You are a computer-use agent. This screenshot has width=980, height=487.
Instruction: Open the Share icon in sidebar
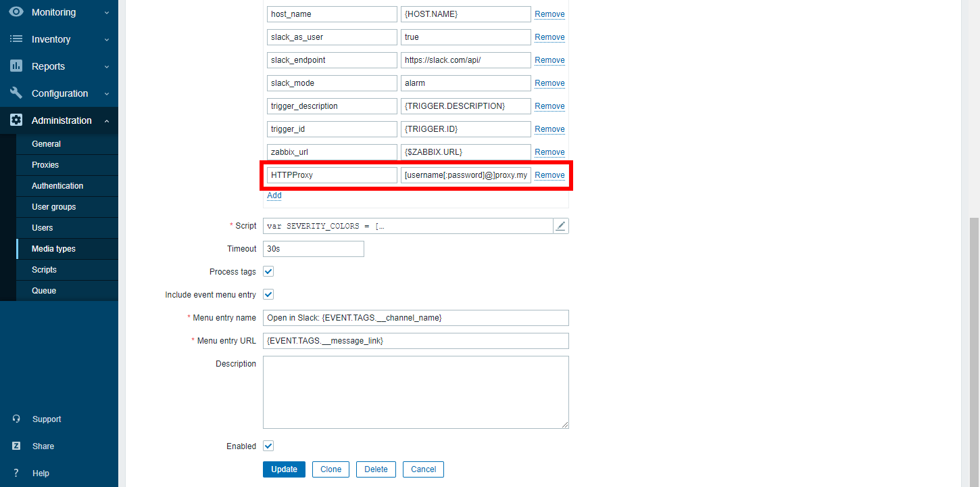pos(16,446)
